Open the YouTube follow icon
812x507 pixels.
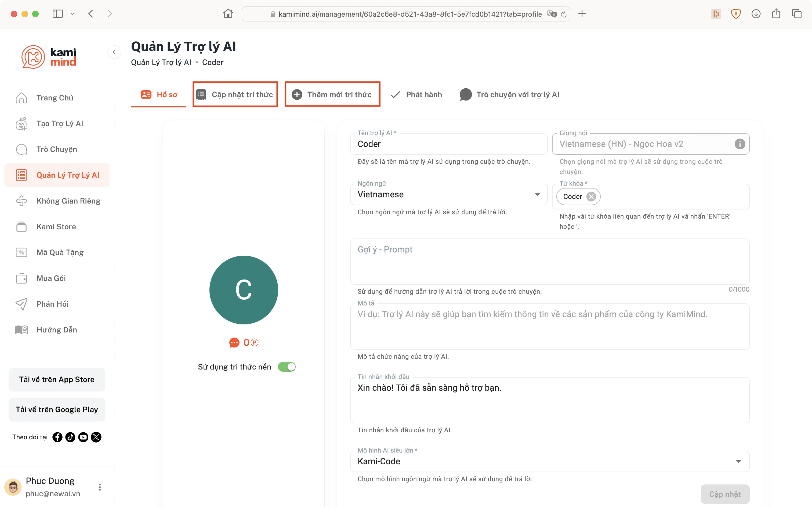[83, 437]
